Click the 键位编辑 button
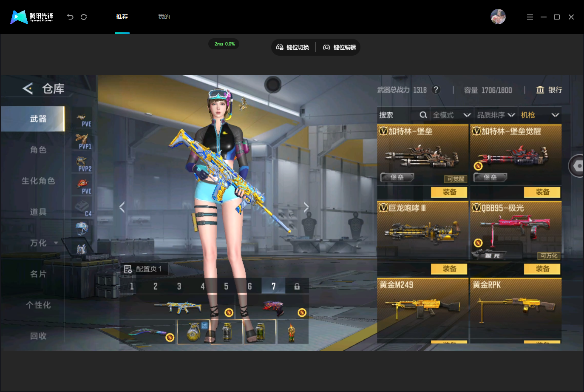The width and height of the screenshot is (584, 392). 339,47
